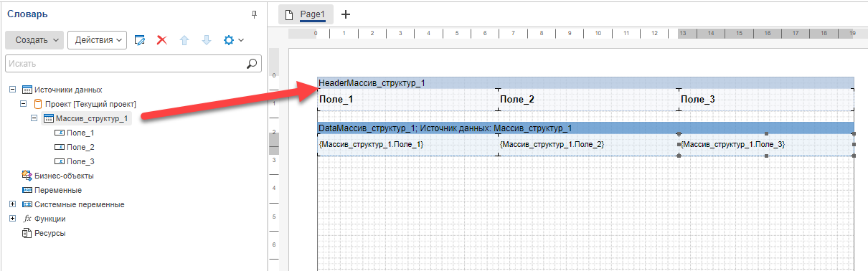Select the DataМассив_структур_1 band header
Image resolution: width=868 pixels, height=271 pixels.
tap(585, 128)
